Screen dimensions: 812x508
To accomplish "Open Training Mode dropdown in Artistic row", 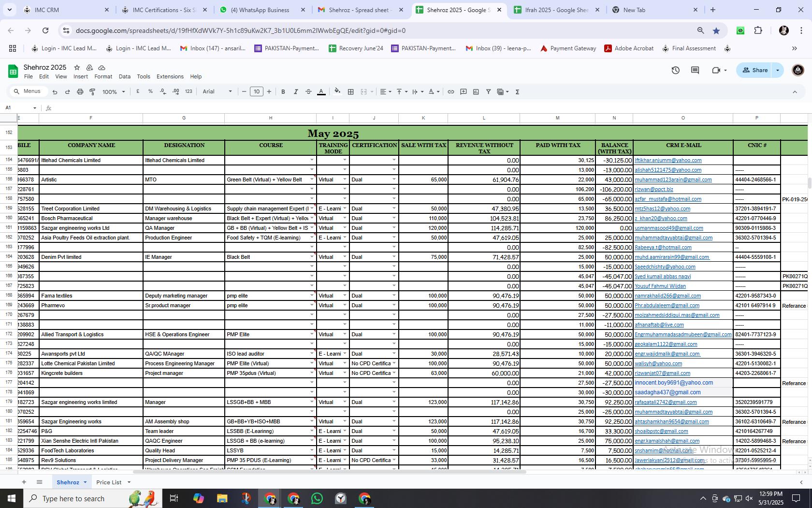I will tap(345, 179).
